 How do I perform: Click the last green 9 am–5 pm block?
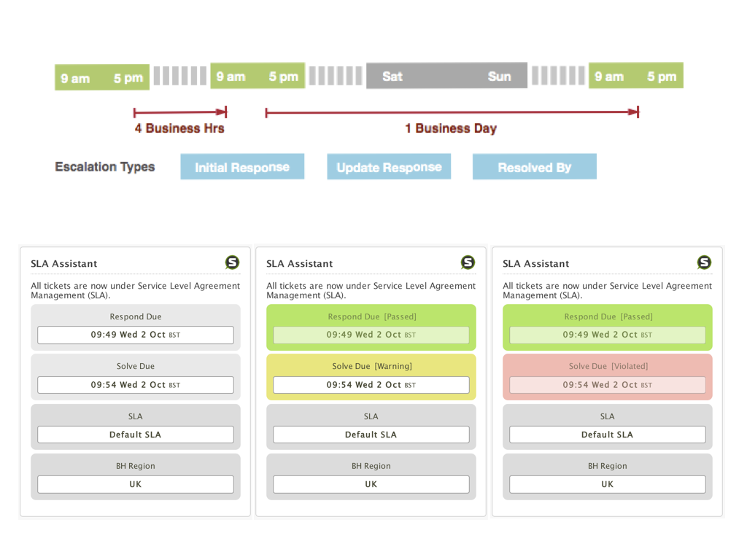click(635, 76)
